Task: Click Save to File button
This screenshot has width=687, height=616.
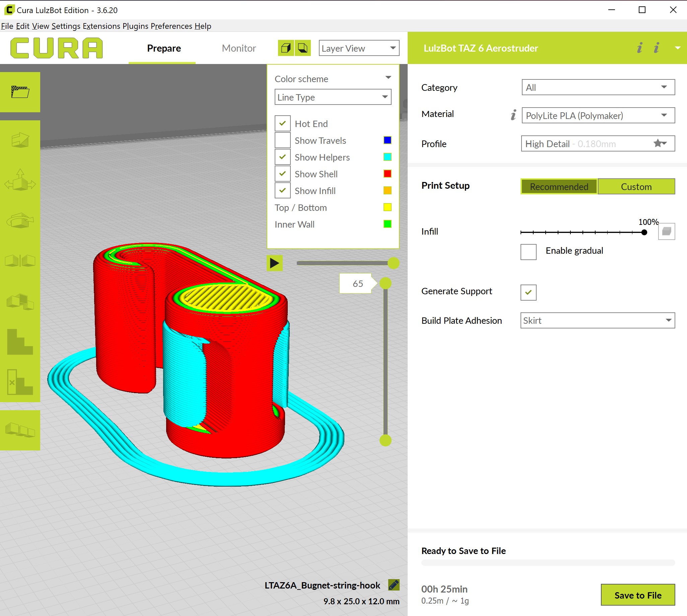Action: (638, 595)
